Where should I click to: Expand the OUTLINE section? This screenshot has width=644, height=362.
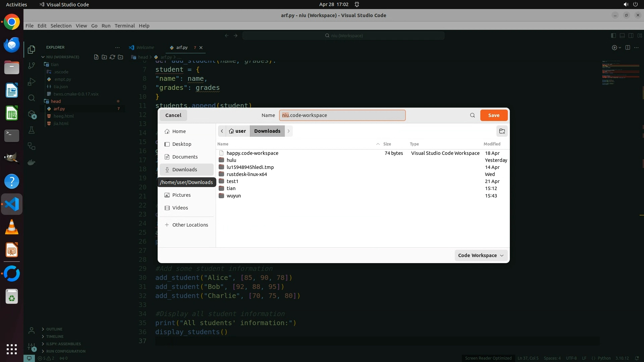click(54, 329)
